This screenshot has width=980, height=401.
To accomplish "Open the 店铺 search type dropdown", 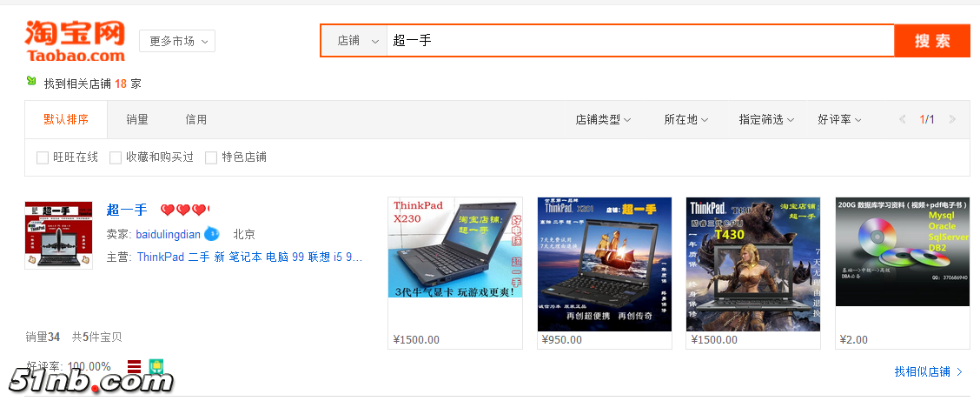I will (354, 41).
